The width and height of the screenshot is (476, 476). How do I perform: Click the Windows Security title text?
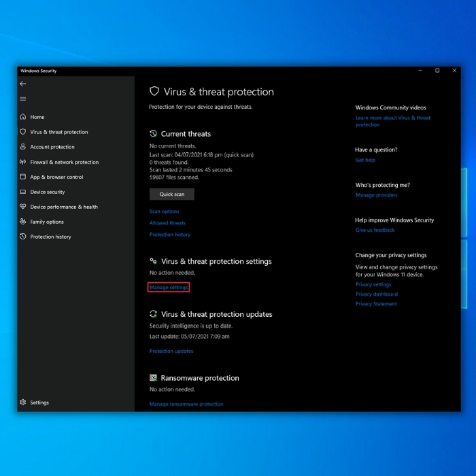[39, 71]
